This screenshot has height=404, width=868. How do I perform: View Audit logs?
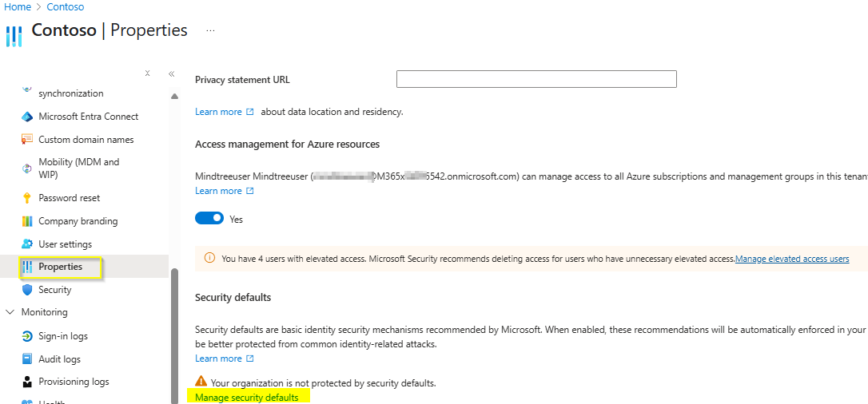pyautogui.click(x=59, y=359)
